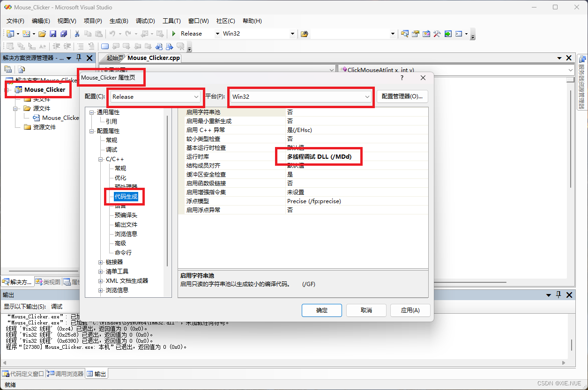Screen dimensions: 588x390
Task: Select Mouse_Clicker project in Solution Explorer
Action: [45, 89]
